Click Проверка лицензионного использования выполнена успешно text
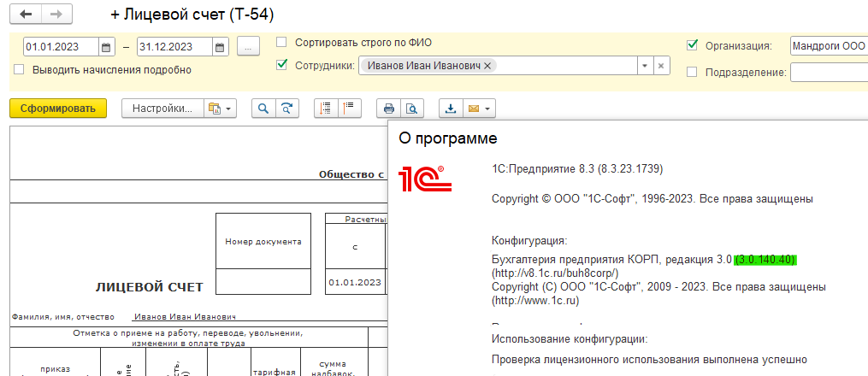 [x=649, y=360]
